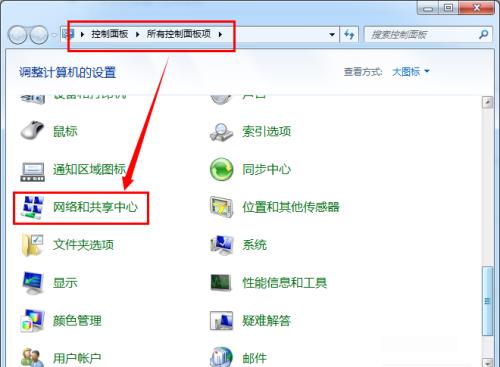This screenshot has width=500, height=367.
Task: Open the 显示 link
Action: tap(65, 283)
